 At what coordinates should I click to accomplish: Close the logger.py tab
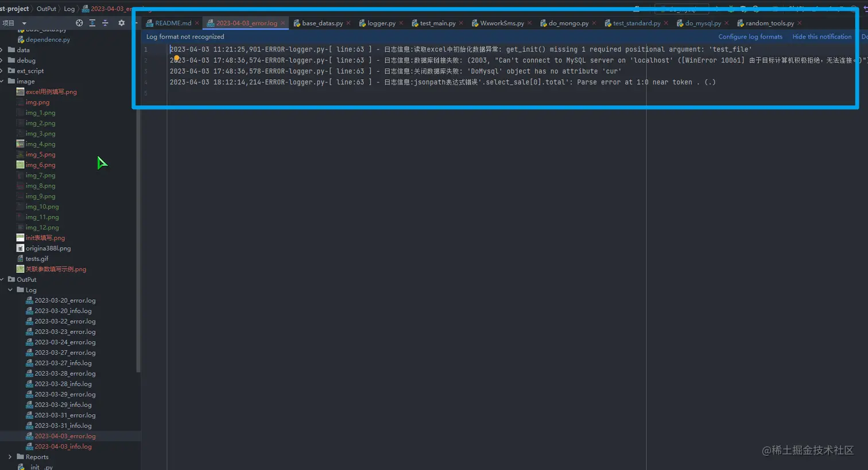coord(401,23)
